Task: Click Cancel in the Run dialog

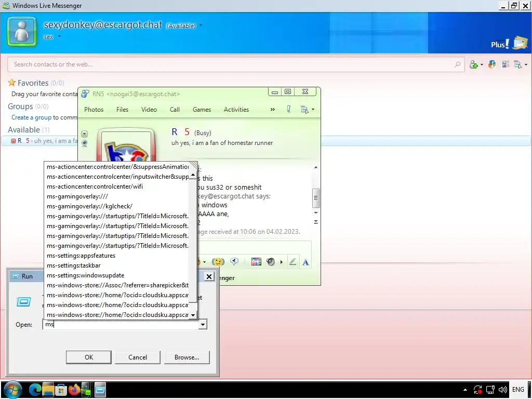Action: click(x=137, y=357)
